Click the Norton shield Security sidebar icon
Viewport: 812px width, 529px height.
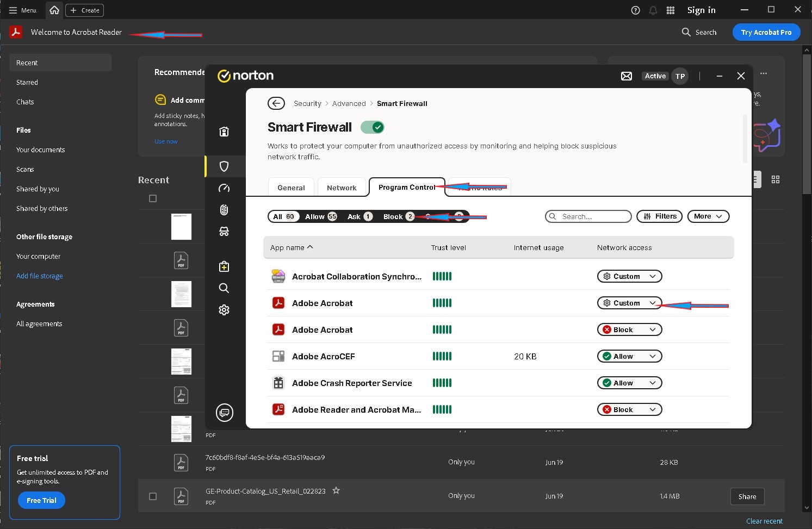point(224,166)
